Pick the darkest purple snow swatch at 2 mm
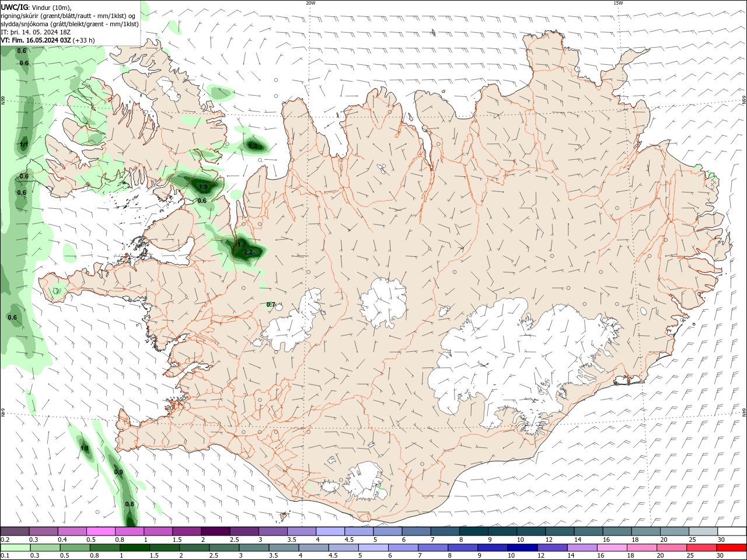 tap(215, 531)
